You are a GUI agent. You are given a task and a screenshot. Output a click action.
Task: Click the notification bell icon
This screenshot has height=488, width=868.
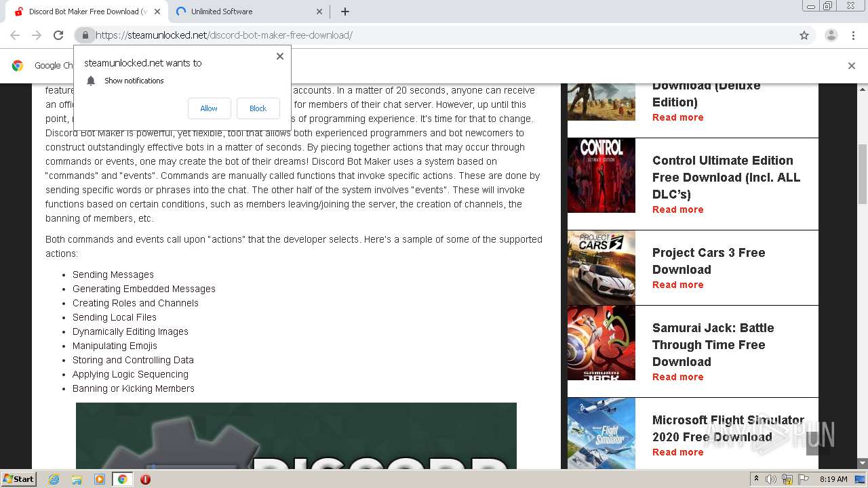pyautogui.click(x=91, y=81)
